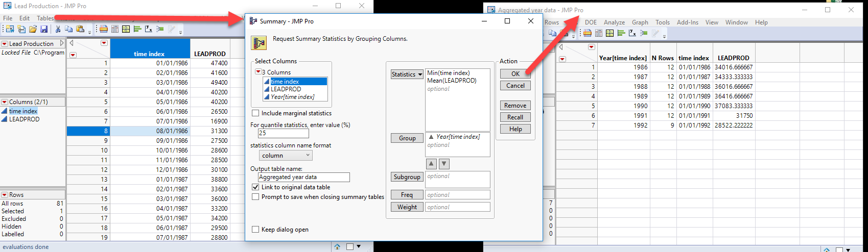Click Fit Model icon in Aggregated year data toolbar
The image size is (868, 252).
644,33
